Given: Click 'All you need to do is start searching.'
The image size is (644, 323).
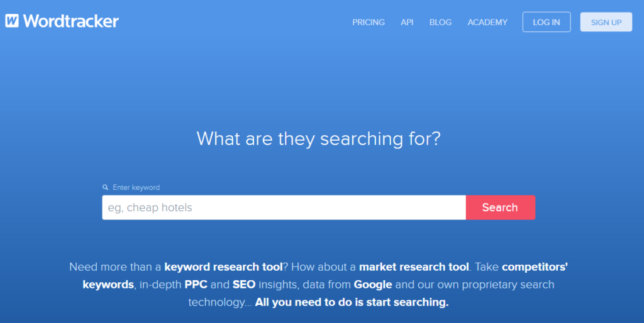Looking at the screenshot, I should pyautogui.click(x=352, y=302).
